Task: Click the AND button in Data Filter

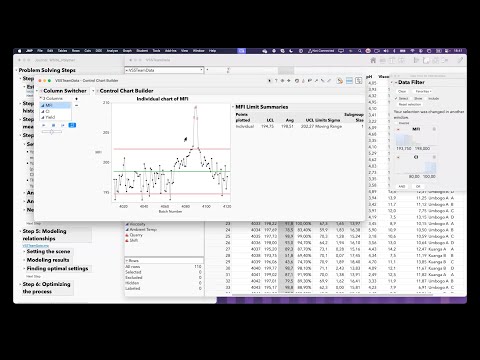Action: pos(402,186)
